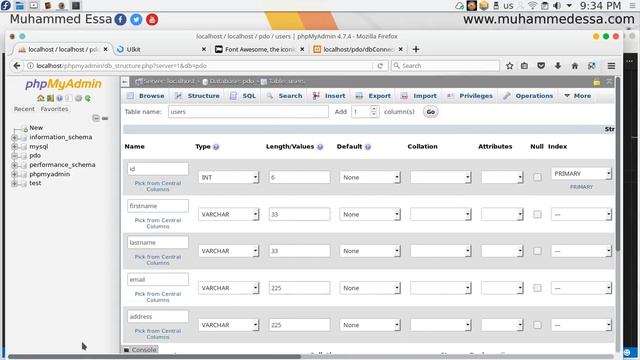Viewport: 640px width, 360px height.
Task: Open the volume tray icon
Action: 557,5
